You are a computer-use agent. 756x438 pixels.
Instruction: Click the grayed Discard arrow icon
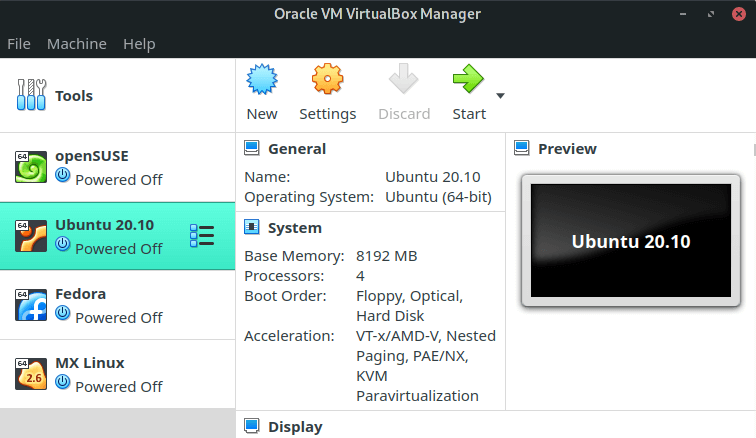pos(404,79)
